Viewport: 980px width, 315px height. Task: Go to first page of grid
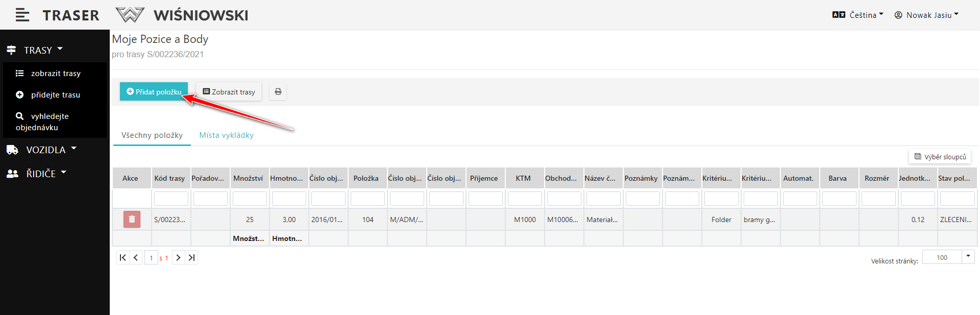tap(123, 258)
